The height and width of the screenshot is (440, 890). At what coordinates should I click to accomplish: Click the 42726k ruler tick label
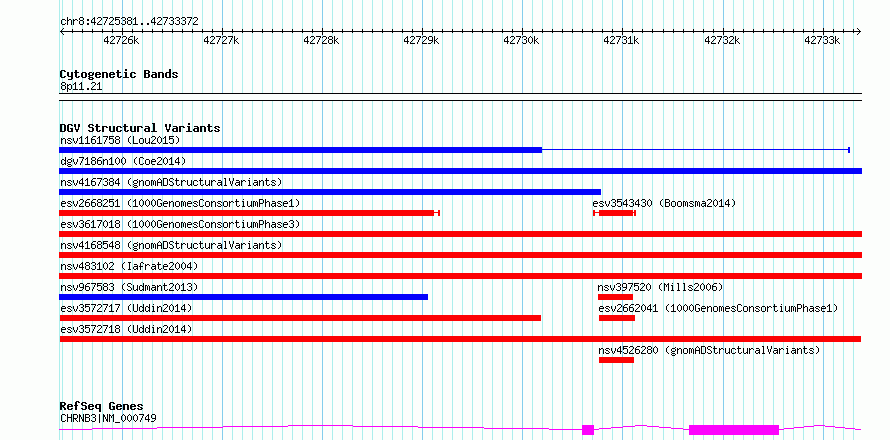pos(121,41)
